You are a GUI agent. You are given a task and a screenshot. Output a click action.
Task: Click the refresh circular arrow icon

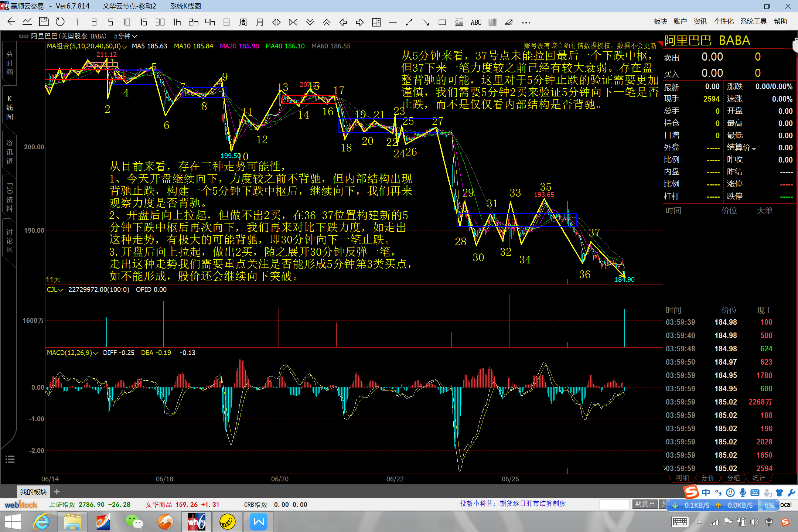click(x=60, y=22)
